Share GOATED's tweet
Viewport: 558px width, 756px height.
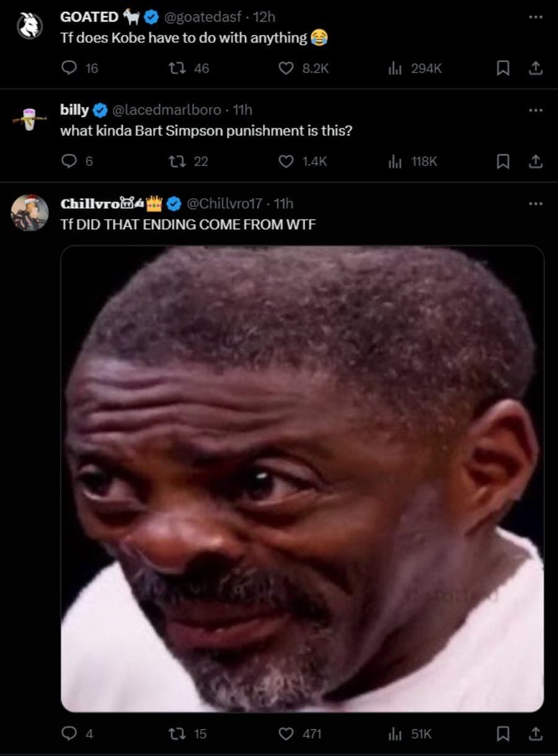pos(536,68)
